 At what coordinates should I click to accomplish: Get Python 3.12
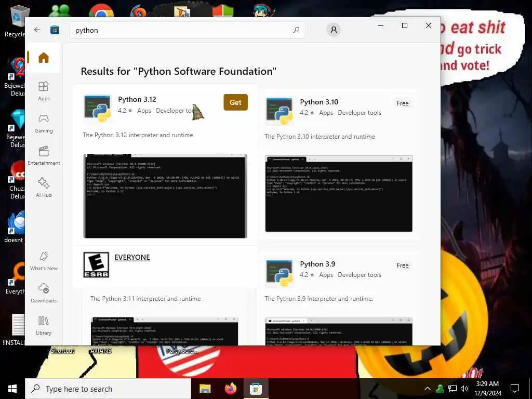[x=235, y=102]
